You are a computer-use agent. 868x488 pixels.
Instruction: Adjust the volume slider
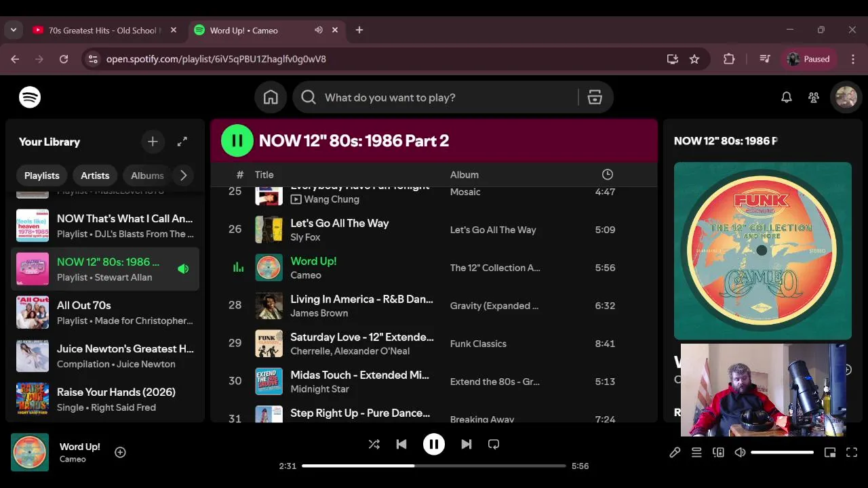tap(782, 452)
